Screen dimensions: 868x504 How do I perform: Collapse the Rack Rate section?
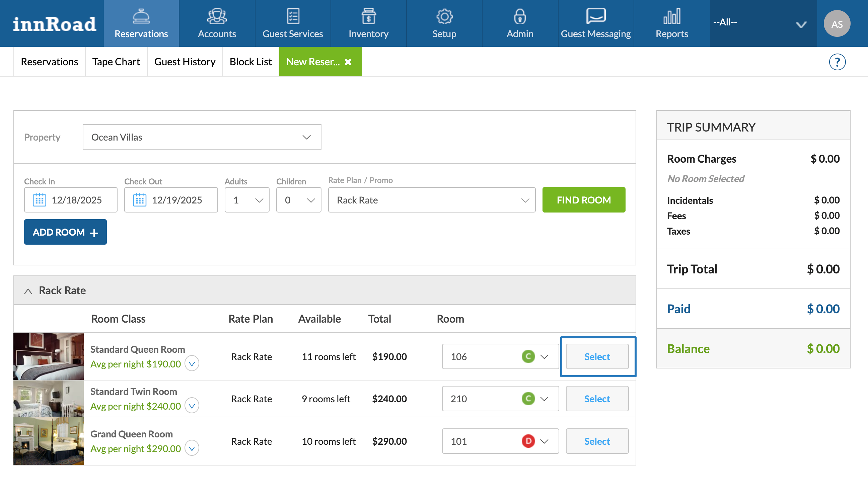(28, 291)
